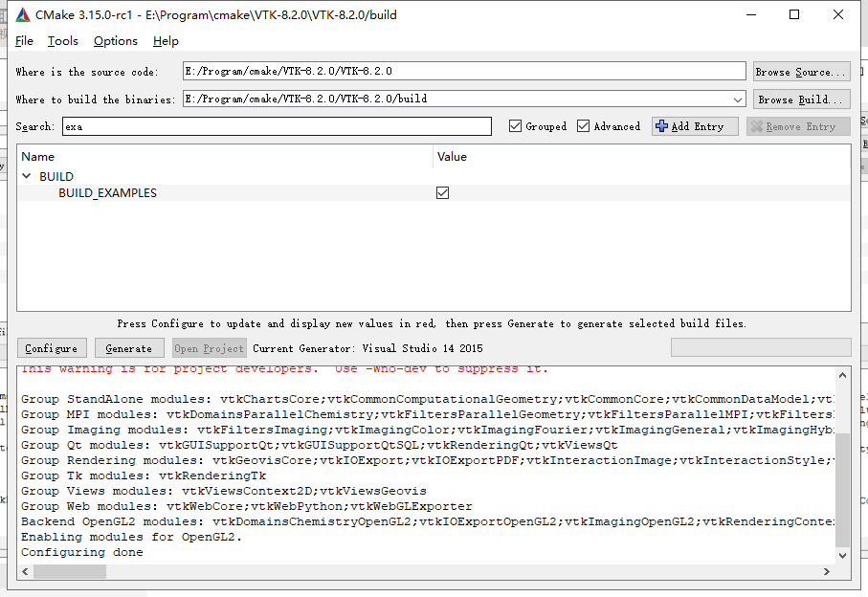Image resolution: width=868 pixels, height=597 pixels.
Task: Click the 'Group Imaging modules' log line
Action: [428, 430]
